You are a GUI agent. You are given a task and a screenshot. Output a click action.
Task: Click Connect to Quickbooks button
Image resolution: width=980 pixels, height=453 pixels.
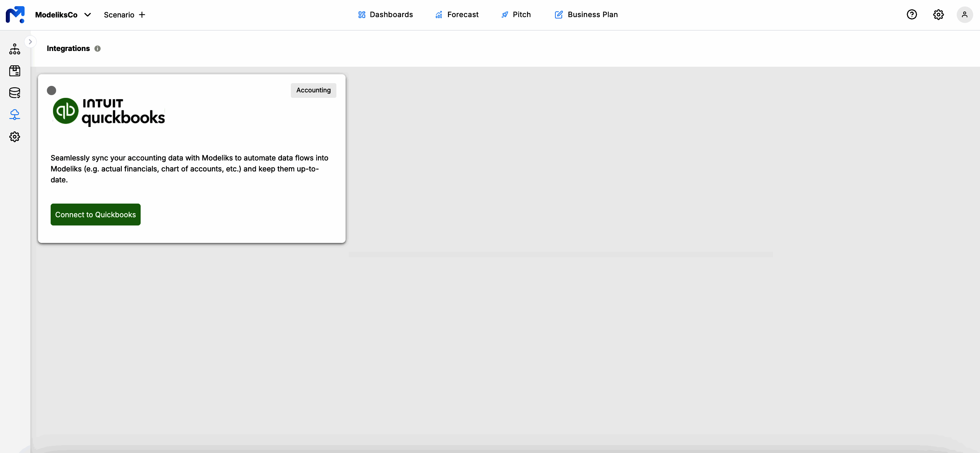tap(95, 215)
